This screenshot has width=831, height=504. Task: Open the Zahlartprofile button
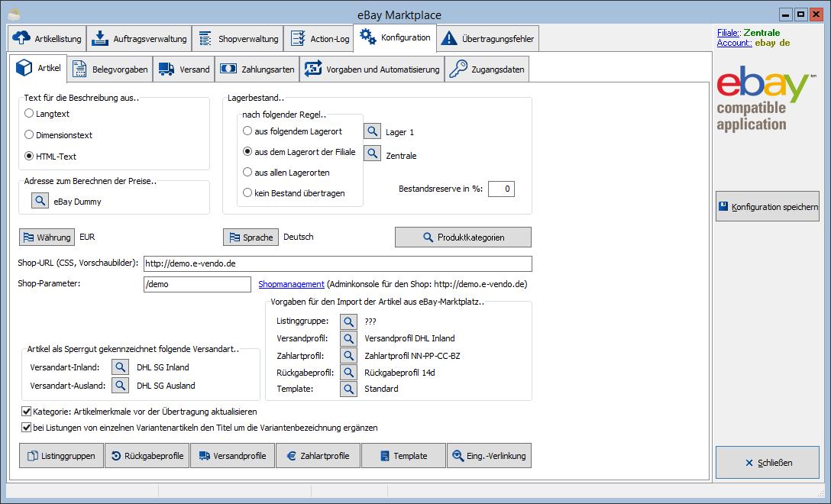tap(318, 456)
